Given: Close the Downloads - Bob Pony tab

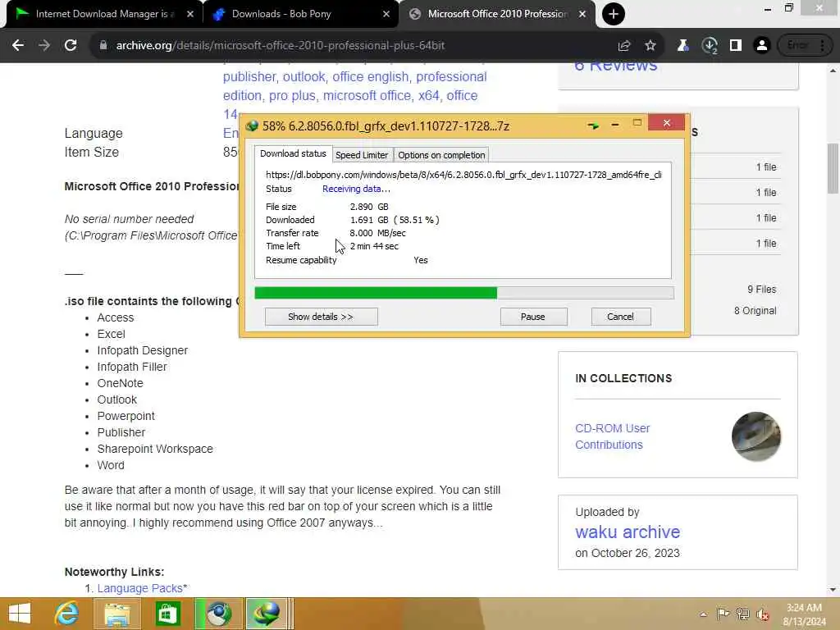Looking at the screenshot, I should 386,14.
